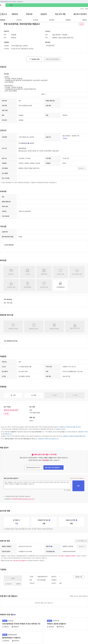88x644 pixels.
Task: Click the 기타 selection method box
Action: coord(75,395)
